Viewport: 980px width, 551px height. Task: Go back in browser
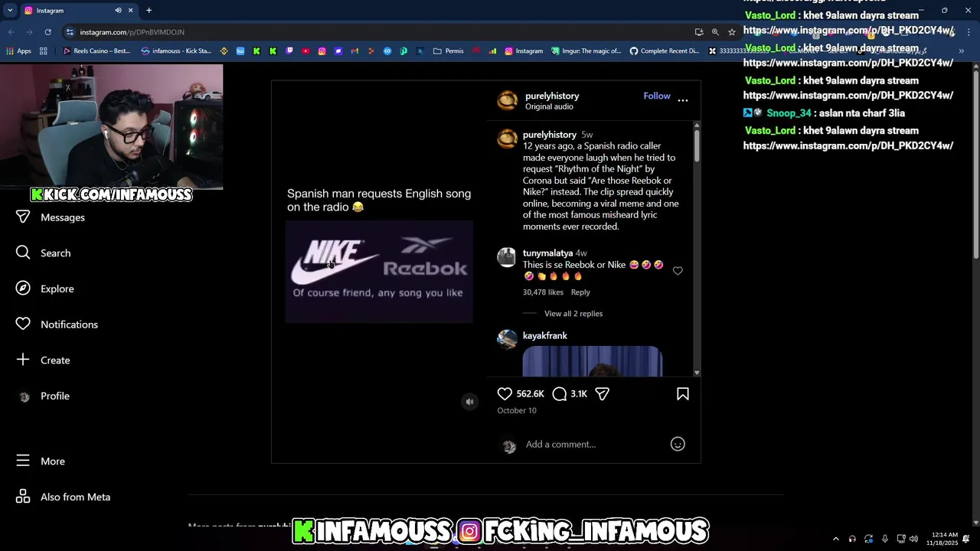pos(11,32)
